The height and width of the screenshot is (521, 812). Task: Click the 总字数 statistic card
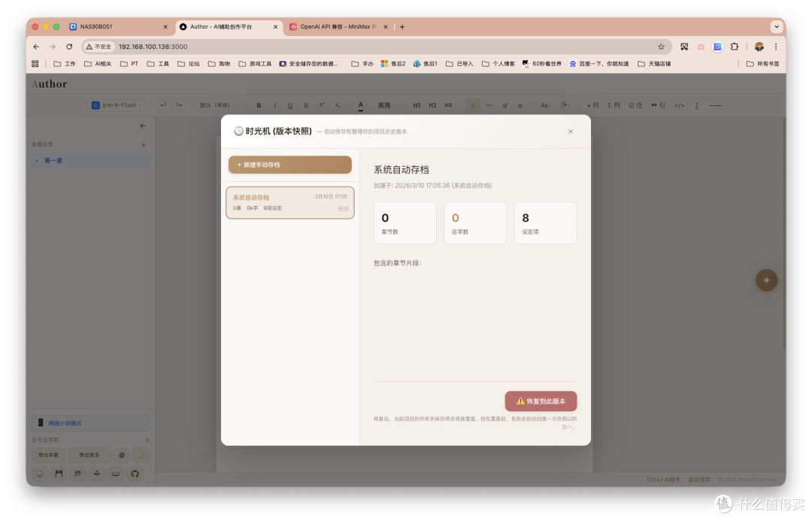pos(475,223)
